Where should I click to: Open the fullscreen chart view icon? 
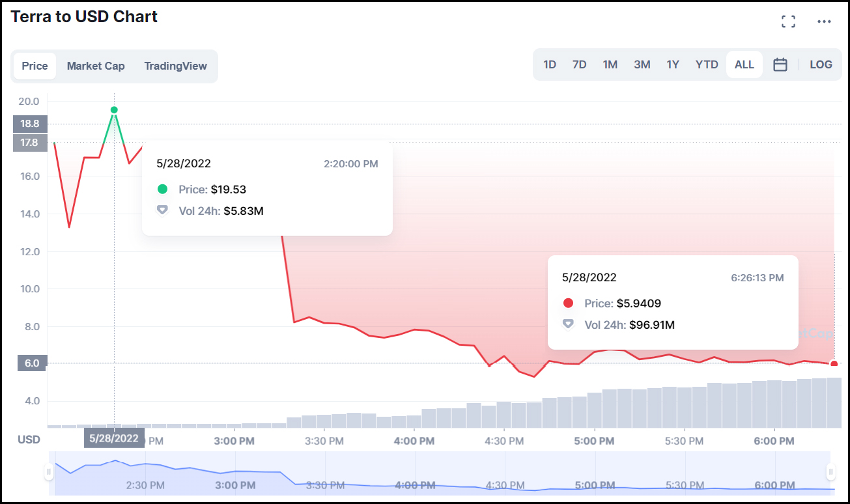[x=788, y=21]
